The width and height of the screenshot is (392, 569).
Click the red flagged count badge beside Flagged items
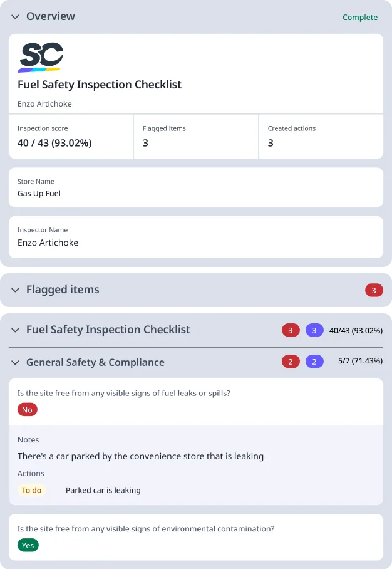click(x=374, y=290)
